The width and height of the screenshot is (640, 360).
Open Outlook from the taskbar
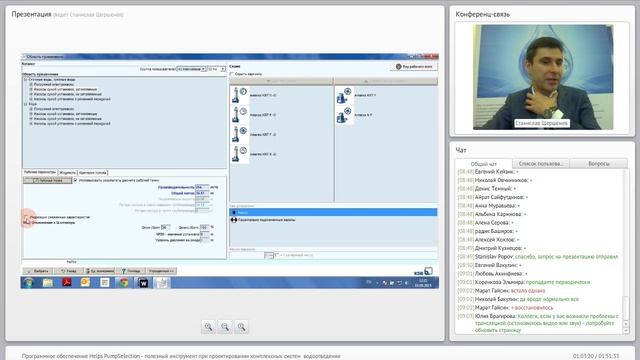click(x=85, y=282)
